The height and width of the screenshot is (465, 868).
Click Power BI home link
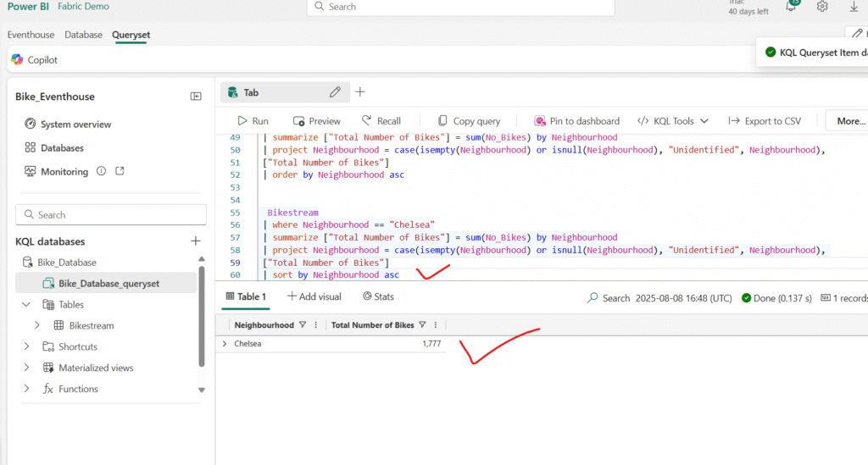[28, 7]
